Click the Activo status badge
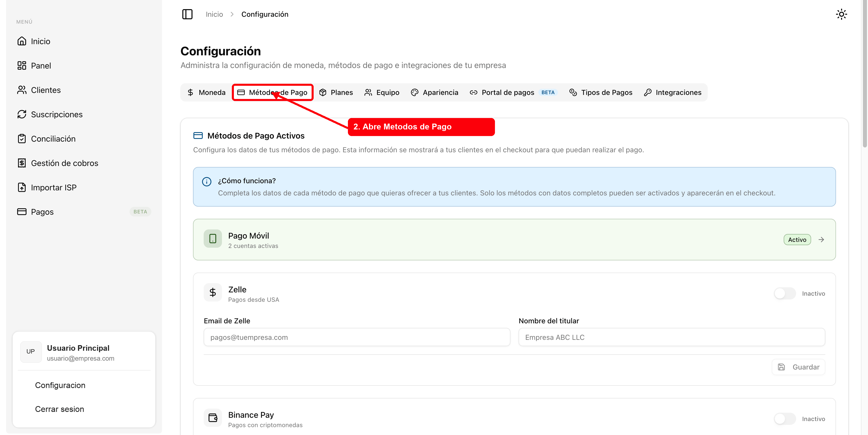868x435 pixels. pyautogui.click(x=797, y=239)
